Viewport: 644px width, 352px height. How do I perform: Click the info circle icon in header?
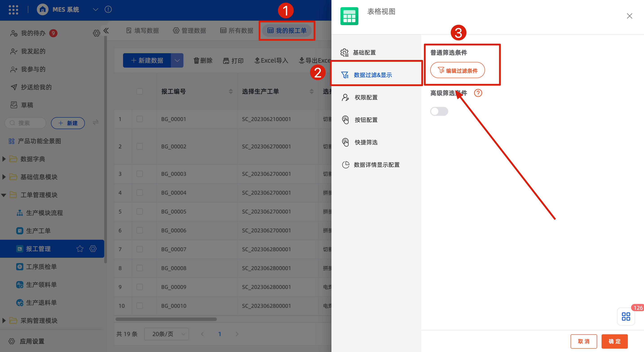point(108,9)
